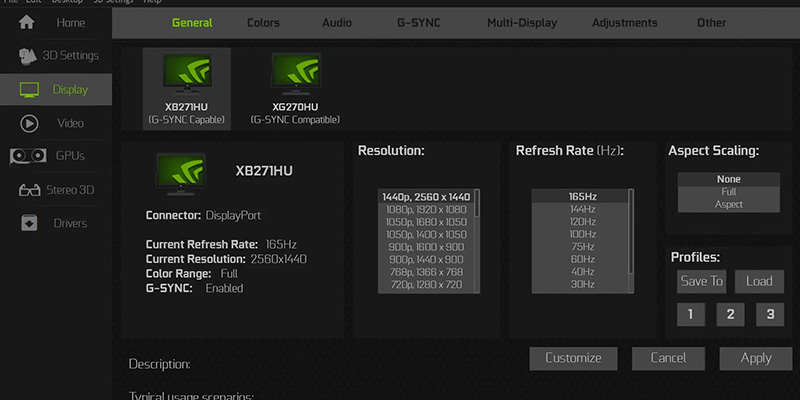The height and width of the screenshot is (400, 800).
Task: Click the Apply button
Action: (x=756, y=358)
